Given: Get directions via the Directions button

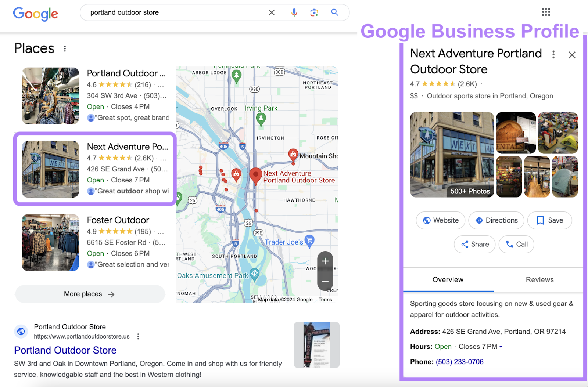Looking at the screenshot, I should coord(496,220).
